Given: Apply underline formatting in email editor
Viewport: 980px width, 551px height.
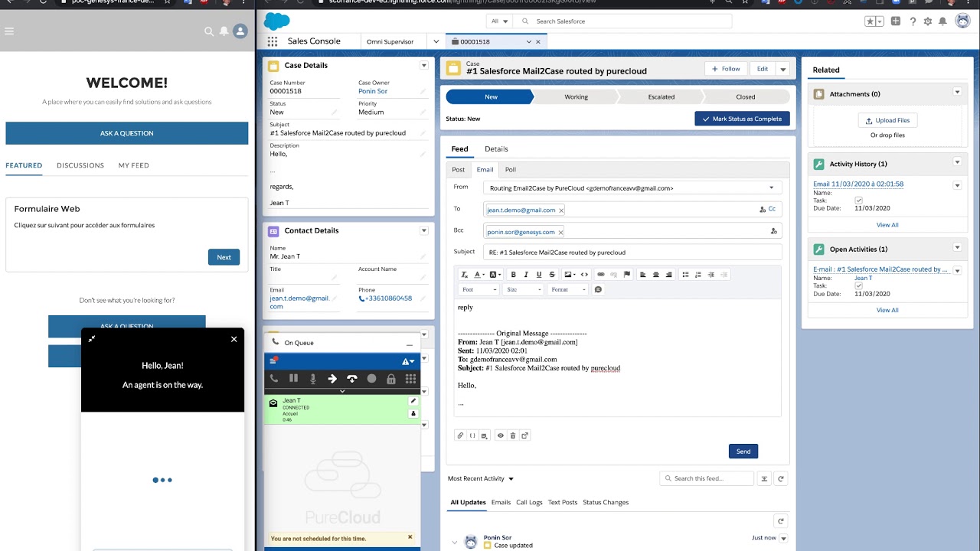Looking at the screenshot, I should pyautogui.click(x=539, y=275).
